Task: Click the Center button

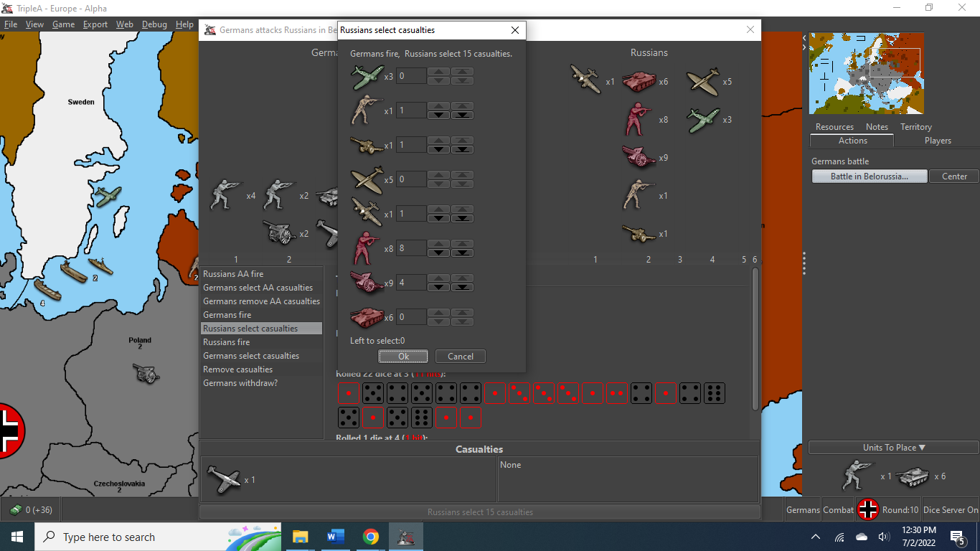Action: point(954,176)
